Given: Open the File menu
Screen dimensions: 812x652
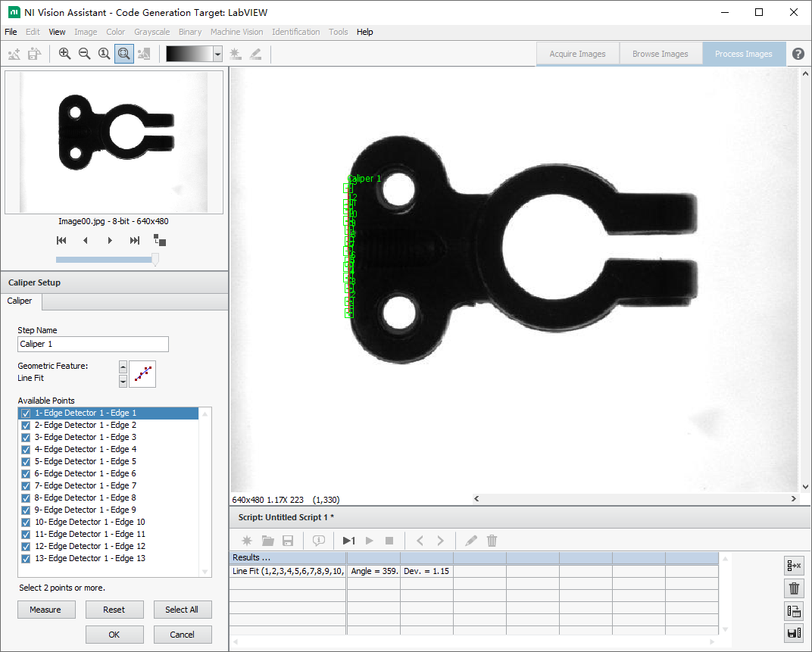Looking at the screenshot, I should (11, 32).
